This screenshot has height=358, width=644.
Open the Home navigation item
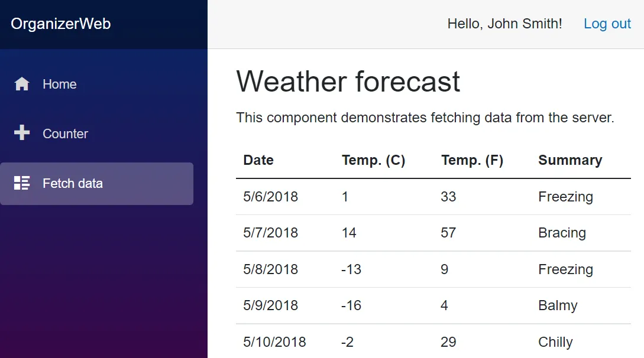[59, 84]
